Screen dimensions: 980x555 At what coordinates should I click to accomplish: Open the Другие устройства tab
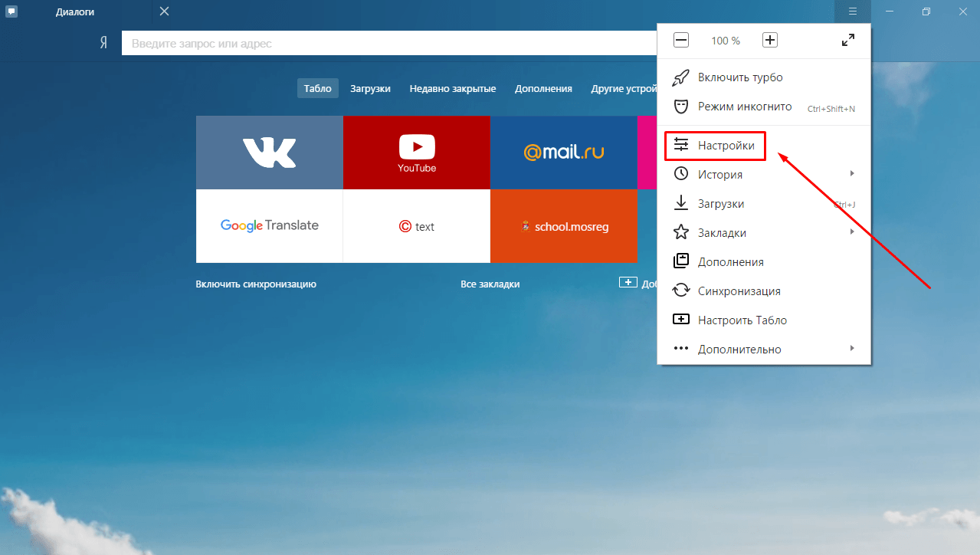(x=624, y=88)
